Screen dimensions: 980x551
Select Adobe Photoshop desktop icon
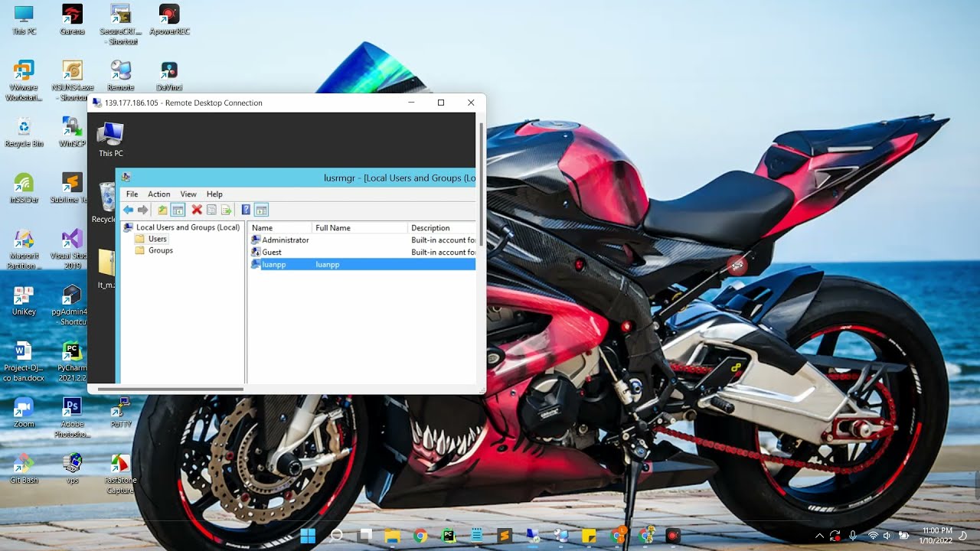point(72,418)
